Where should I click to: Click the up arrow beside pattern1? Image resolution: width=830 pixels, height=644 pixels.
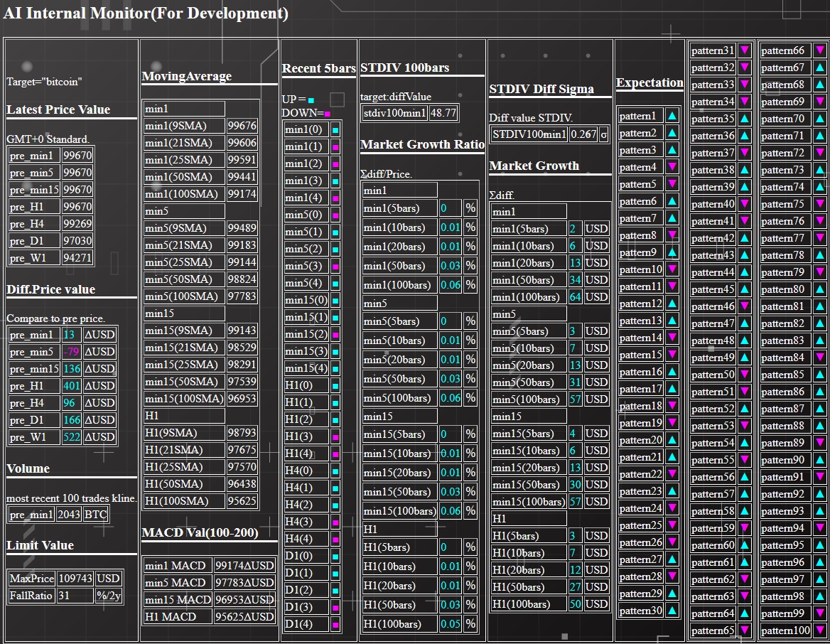672,116
